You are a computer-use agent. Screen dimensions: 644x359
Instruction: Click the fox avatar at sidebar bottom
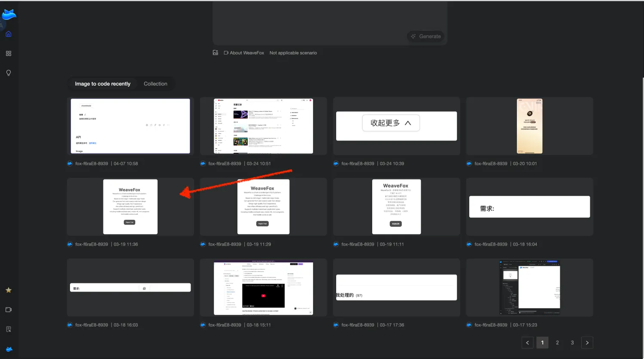pyautogui.click(x=9, y=349)
